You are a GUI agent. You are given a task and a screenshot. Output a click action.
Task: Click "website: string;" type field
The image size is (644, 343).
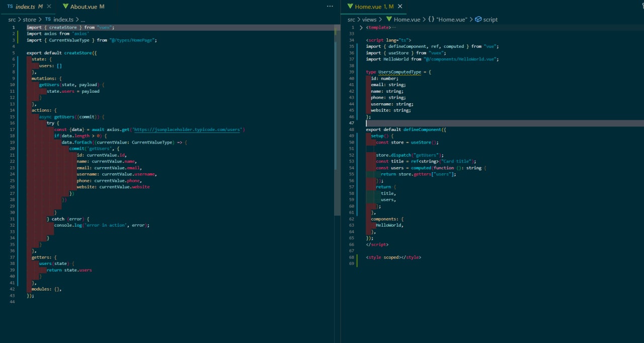click(x=391, y=110)
